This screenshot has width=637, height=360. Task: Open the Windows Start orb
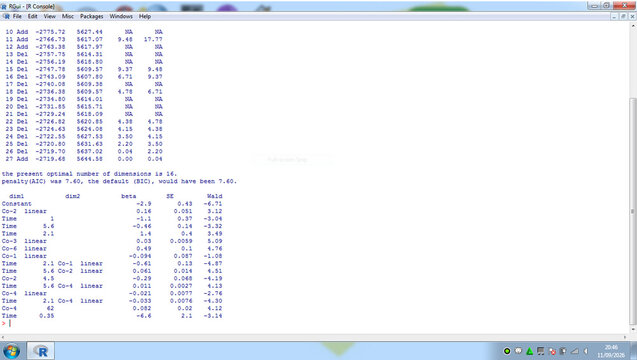point(11,351)
